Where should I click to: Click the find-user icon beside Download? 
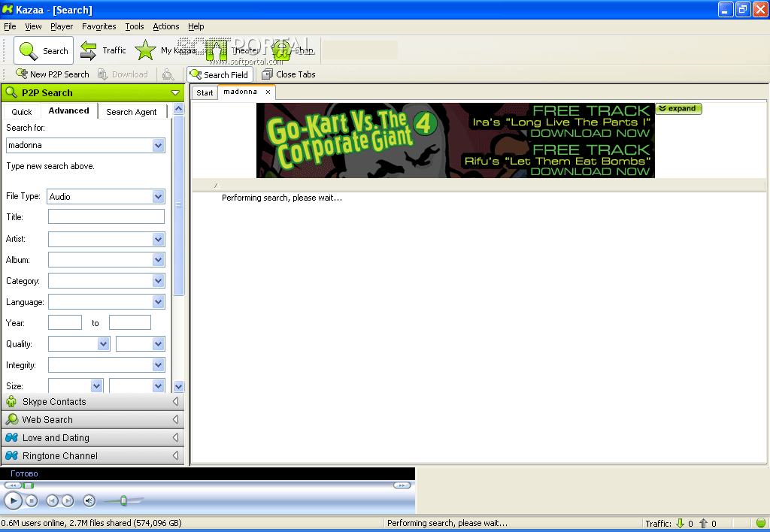[168, 74]
